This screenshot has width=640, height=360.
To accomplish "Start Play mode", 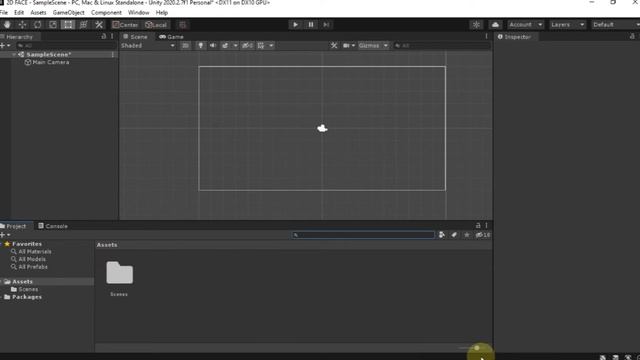I will click(x=295, y=24).
